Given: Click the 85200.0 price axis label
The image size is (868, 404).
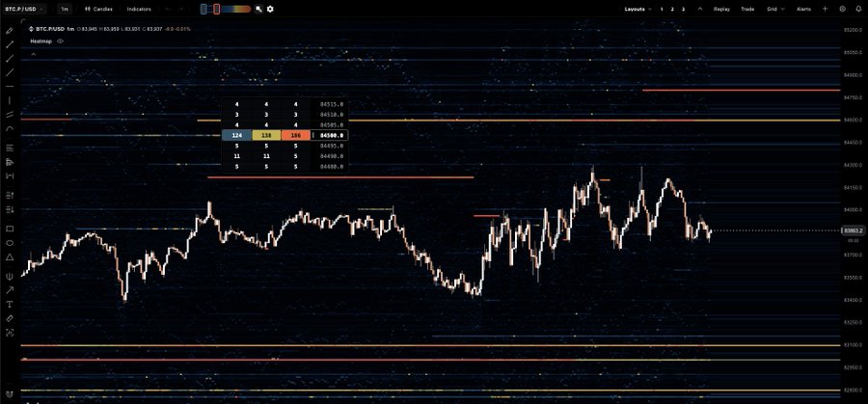Looking at the screenshot, I should pyautogui.click(x=852, y=30).
